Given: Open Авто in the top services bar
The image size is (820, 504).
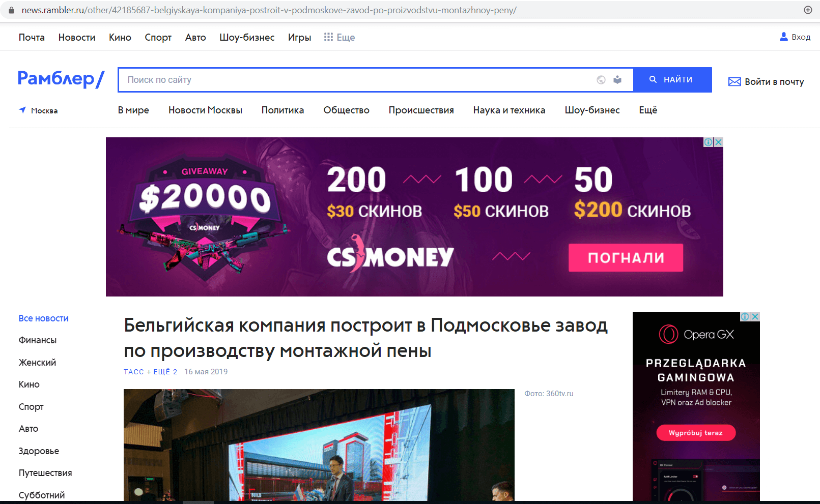Looking at the screenshot, I should click(x=195, y=37).
